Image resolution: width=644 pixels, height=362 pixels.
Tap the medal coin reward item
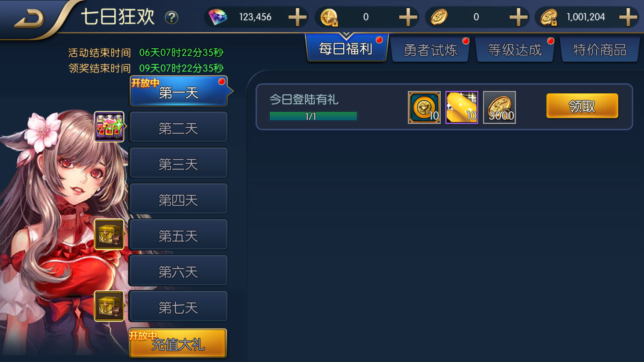pyautogui.click(x=424, y=107)
